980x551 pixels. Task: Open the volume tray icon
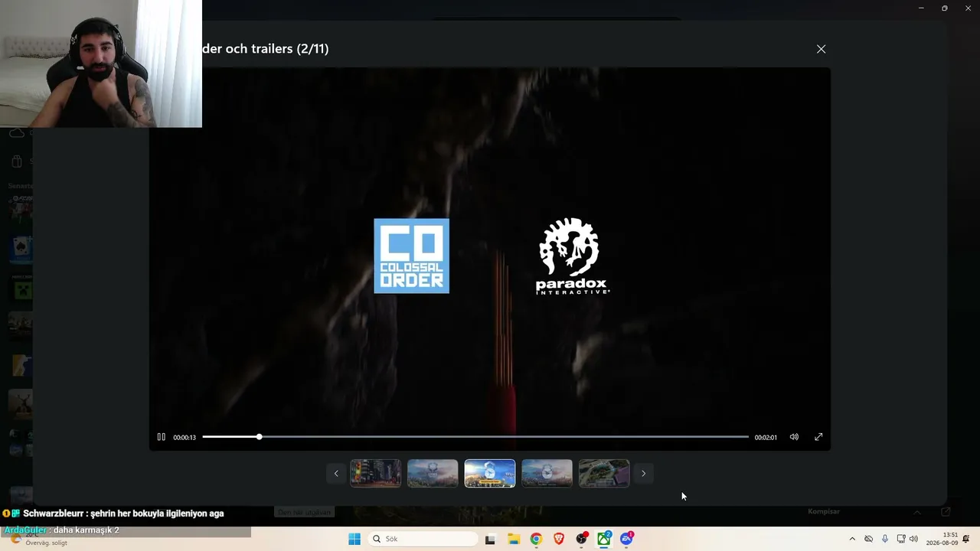(913, 539)
